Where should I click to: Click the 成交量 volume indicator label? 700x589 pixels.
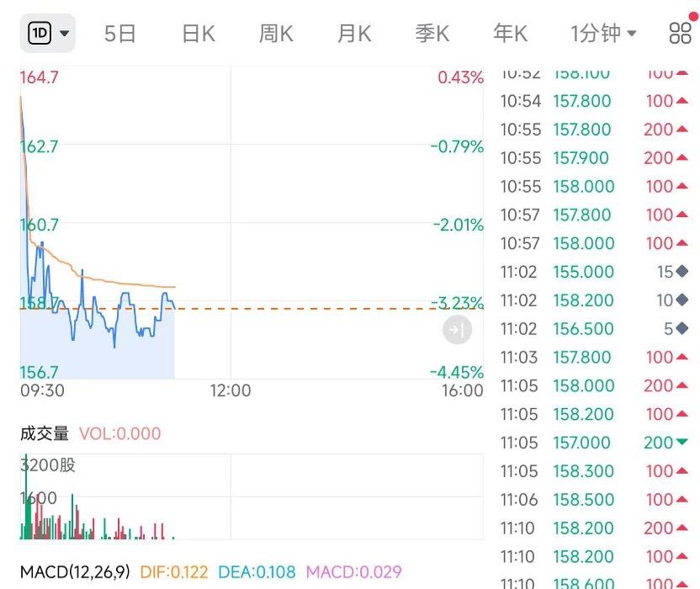click(x=45, y=434)
